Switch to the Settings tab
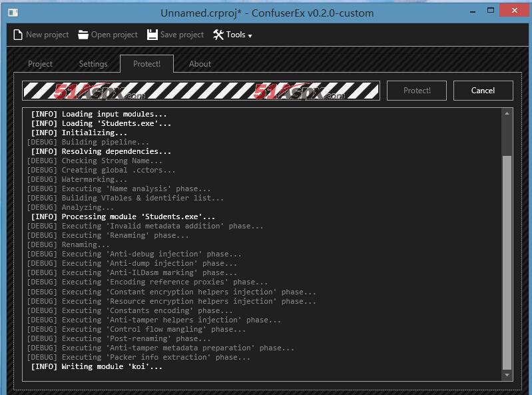 point(93,64)
